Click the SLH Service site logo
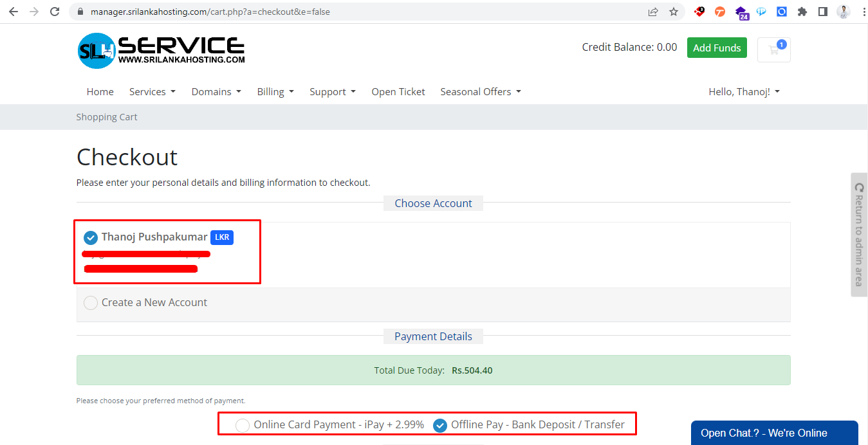The height and width of the screenshot is (445, 868). pos(161,50)
